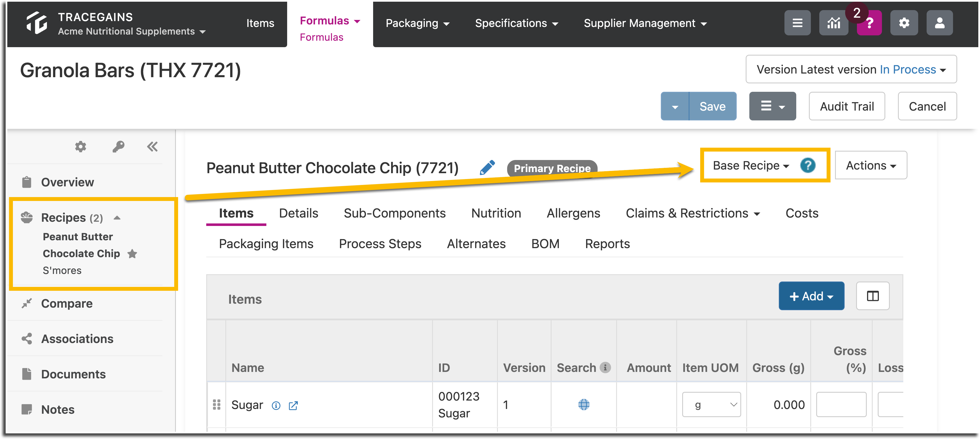This screenshot has height=439, width=980.
Task: Click the pencil edit icon beside recipe name
Action: 487,168
